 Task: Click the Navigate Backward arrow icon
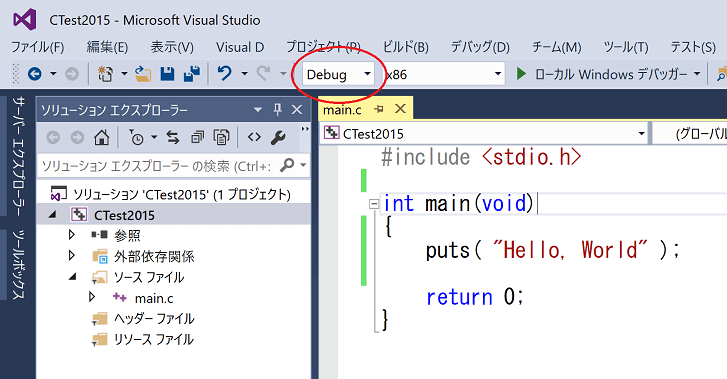click(35, 74)
